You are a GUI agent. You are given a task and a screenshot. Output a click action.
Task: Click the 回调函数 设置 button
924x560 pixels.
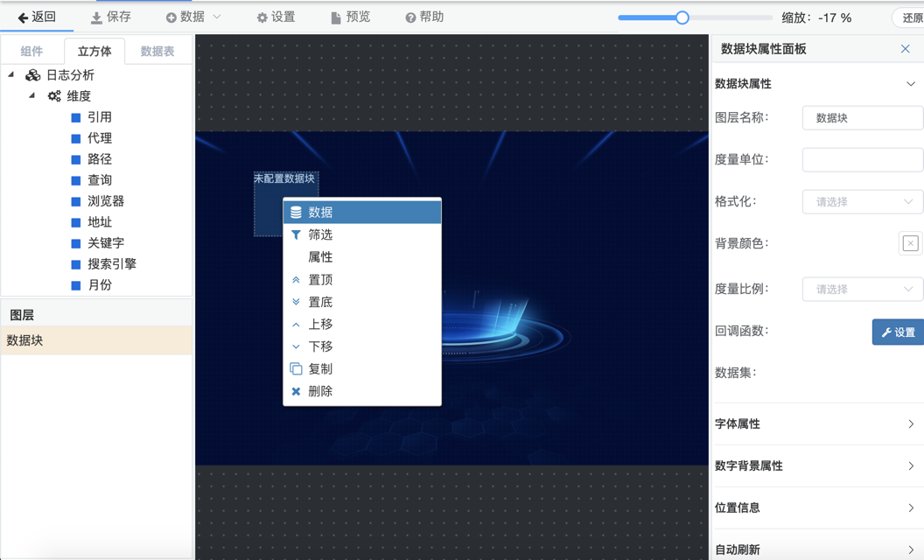click(x=898, y=332)
